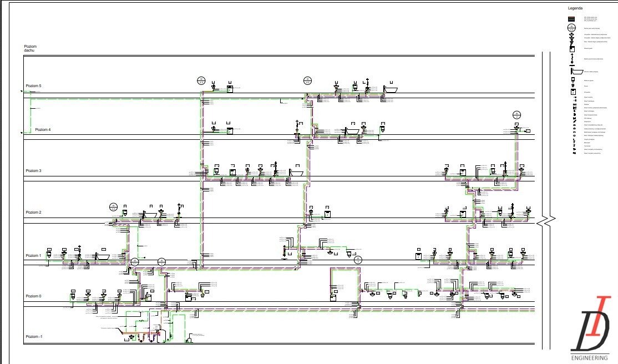This screenshot has height=364, width=618.
Task: Click the riser circle marker on Poziom 2
Action: (x=113, y=206)
